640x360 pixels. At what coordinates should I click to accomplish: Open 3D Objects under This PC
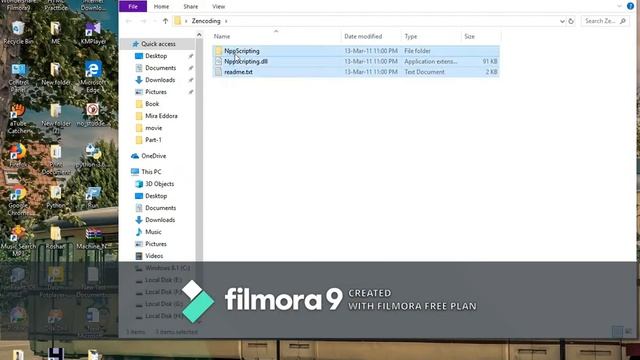pyautogui.click(x=159, y=184)
